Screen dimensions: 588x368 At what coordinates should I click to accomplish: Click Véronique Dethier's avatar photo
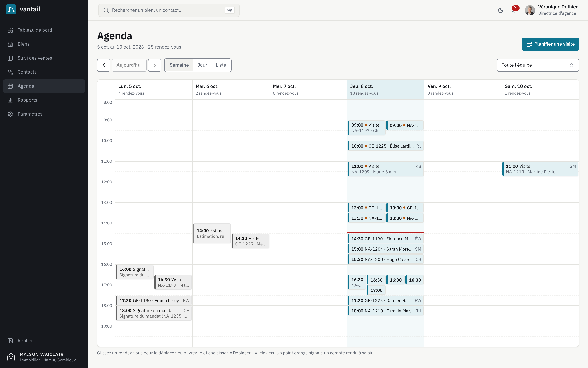pyautogui.click(x=530, y=10)
